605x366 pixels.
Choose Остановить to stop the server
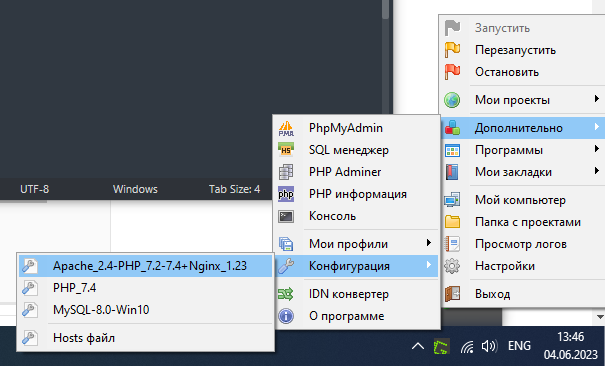click(523, 72)
